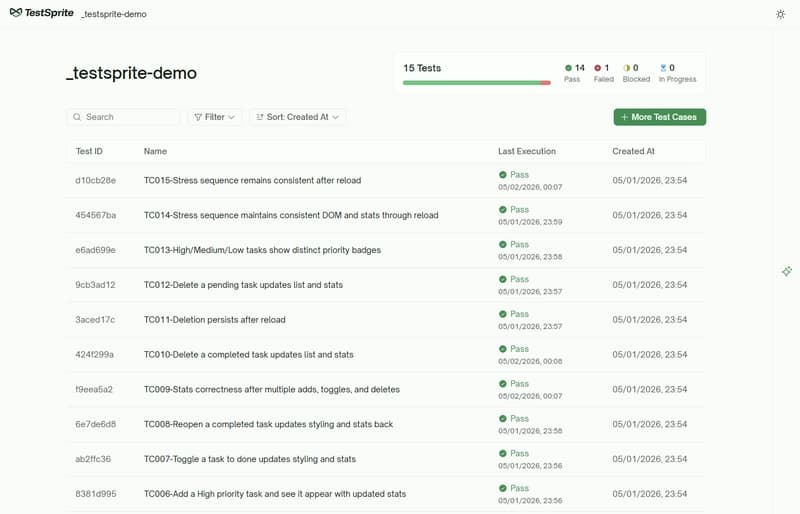The width and height of the screenshot is (800, 514).
Task: Click the sort icon in the Sort button
Action: point(260,117)
